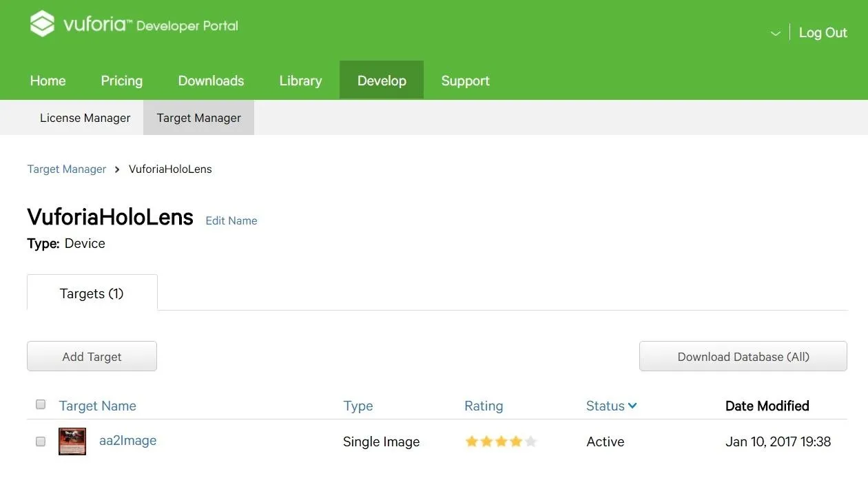
Task: Select the Targets (1) tab
Action: tap(92, 293)
